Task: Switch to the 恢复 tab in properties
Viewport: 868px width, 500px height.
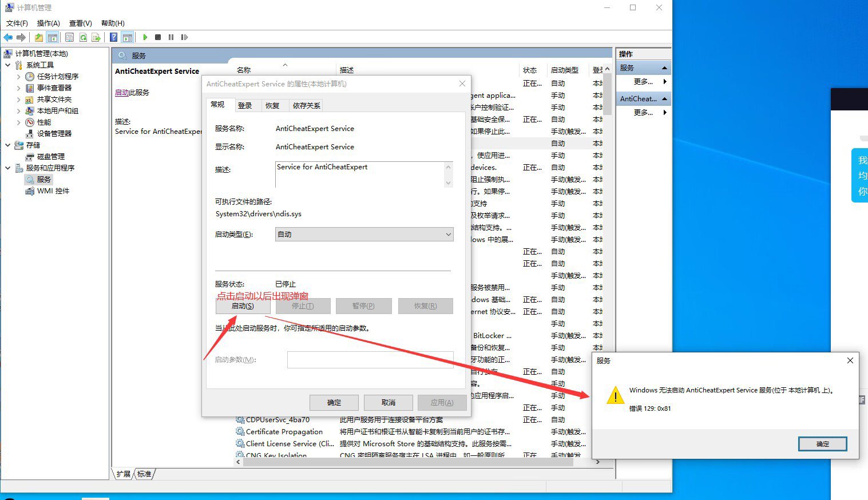Action: click(273, 105)
